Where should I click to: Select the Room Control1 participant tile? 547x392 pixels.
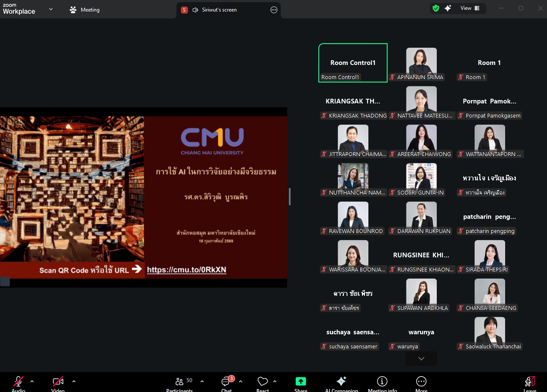[x=353, y=63]
